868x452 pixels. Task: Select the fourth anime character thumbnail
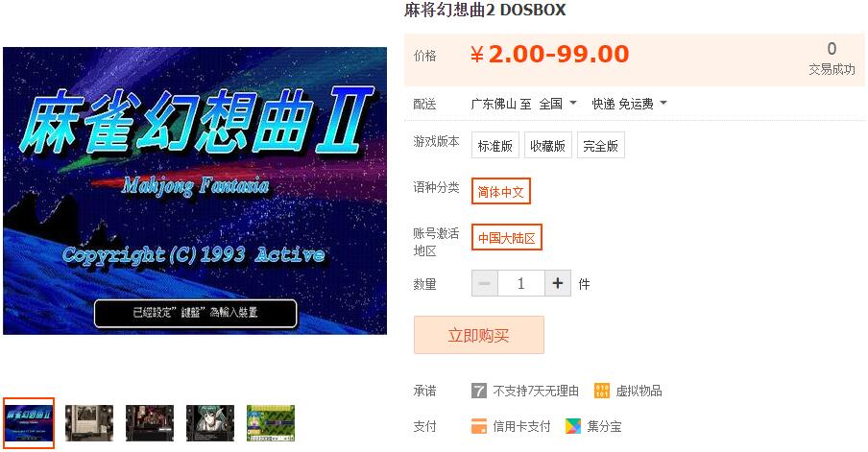pyautogui.click(x=210, y=423)
